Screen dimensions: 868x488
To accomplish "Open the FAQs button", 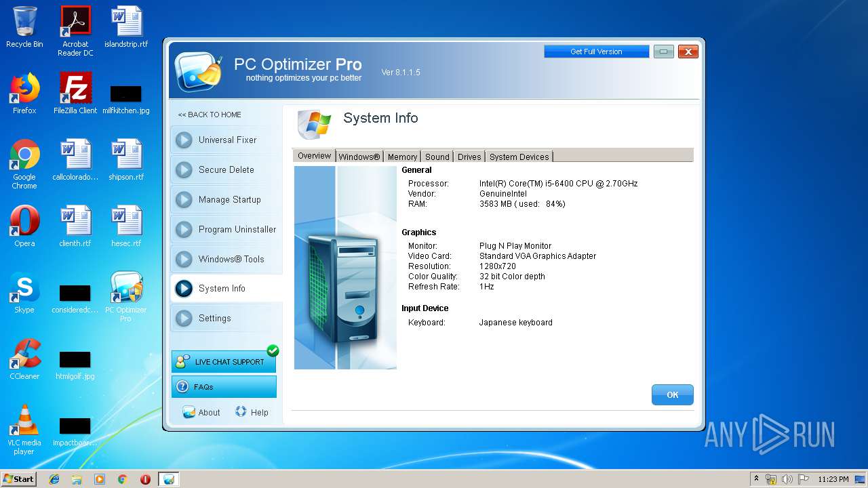I will click(224, 387).
